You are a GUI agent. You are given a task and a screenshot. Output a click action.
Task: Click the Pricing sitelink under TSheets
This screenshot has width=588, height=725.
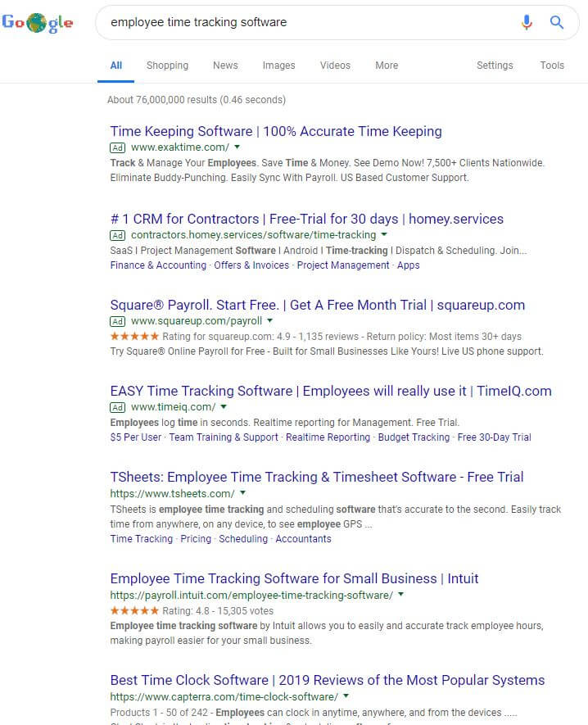click(196, 539)
